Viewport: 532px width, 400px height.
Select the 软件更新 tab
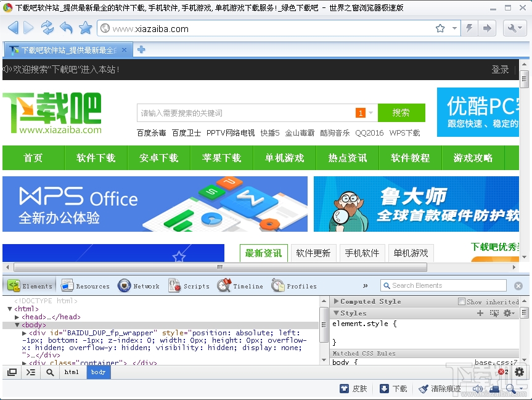point(313,253)
